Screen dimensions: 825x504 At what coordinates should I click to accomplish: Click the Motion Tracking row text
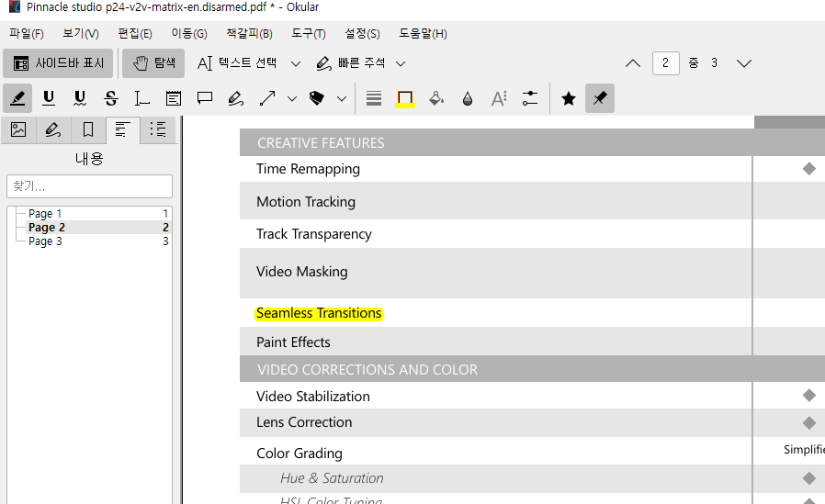(x=306, y=202)
